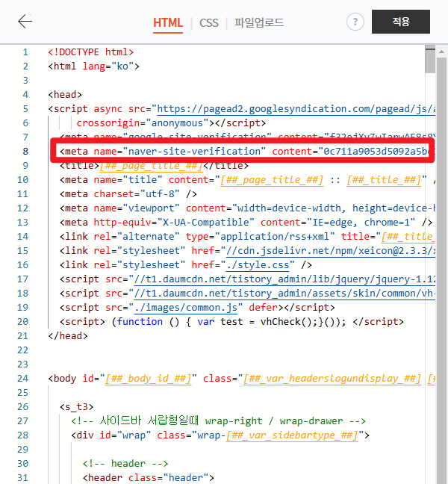Open the jquery script URL on line 17
448x484 pixels.
tap(284, 279)
